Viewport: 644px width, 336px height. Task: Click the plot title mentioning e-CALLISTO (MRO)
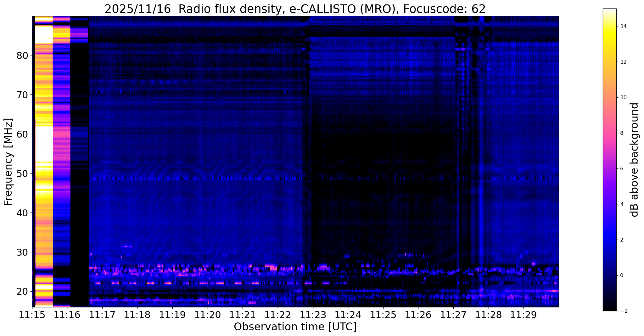(295, 9)
